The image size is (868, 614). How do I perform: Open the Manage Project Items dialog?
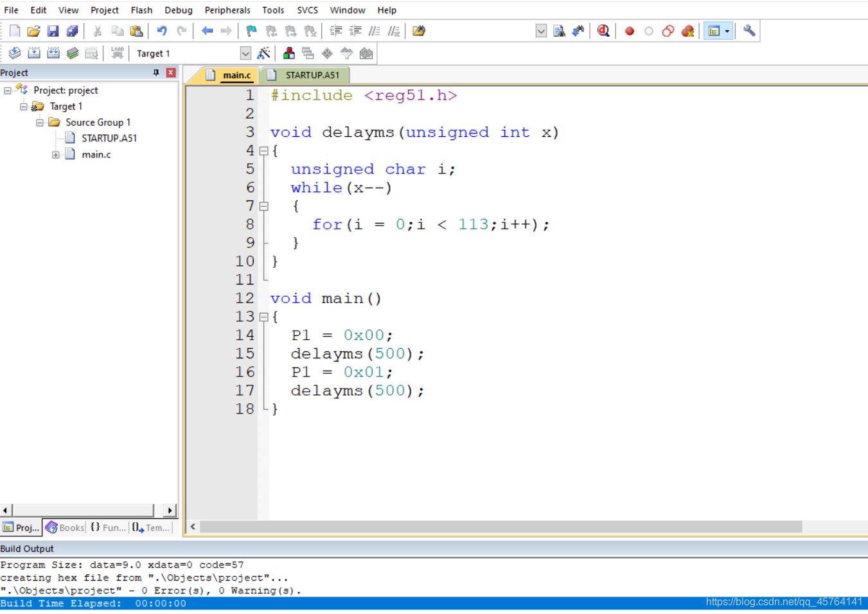[x=289, y=53]
